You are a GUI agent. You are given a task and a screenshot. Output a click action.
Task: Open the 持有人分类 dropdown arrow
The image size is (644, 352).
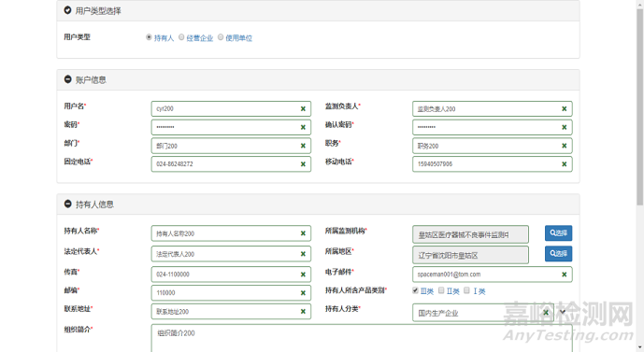(x=563, y=312)
